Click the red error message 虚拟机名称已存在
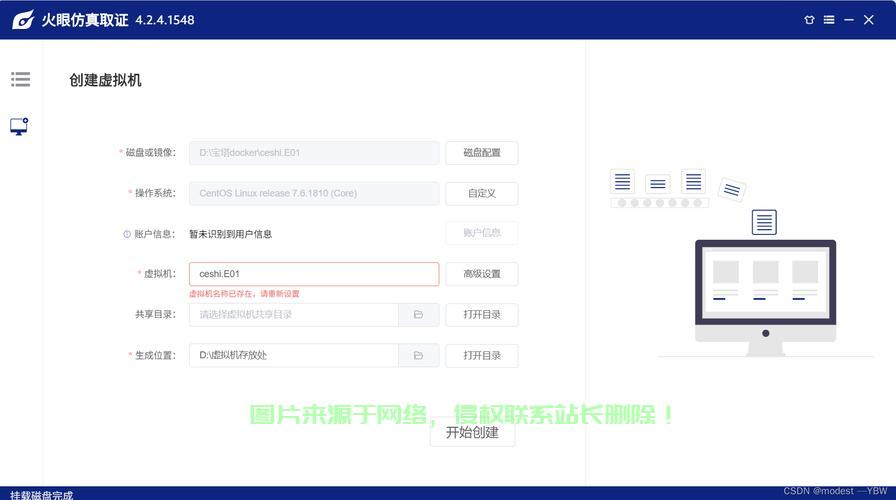 coord(244,294)
